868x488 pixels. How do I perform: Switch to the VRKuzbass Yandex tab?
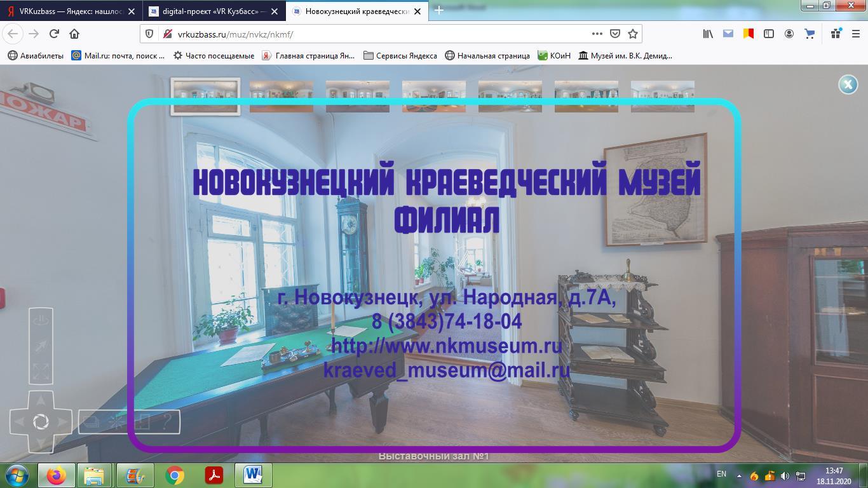click(x=71, y=11)
